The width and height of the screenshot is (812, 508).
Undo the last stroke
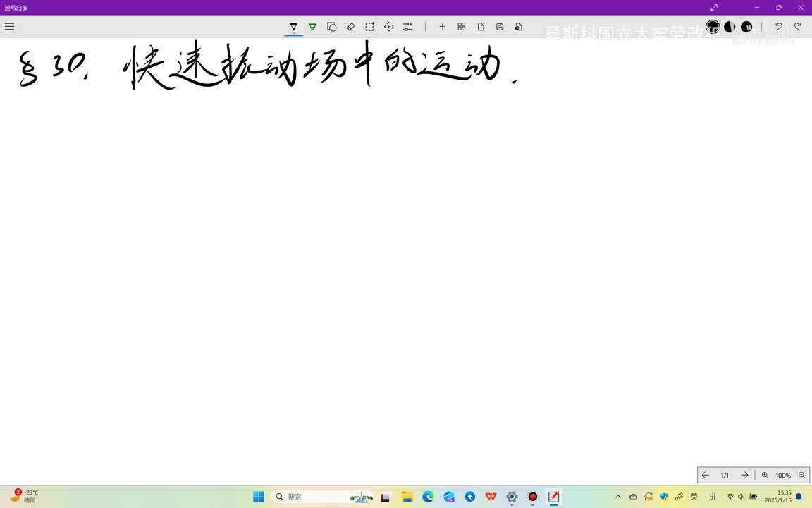click(778, 26)
